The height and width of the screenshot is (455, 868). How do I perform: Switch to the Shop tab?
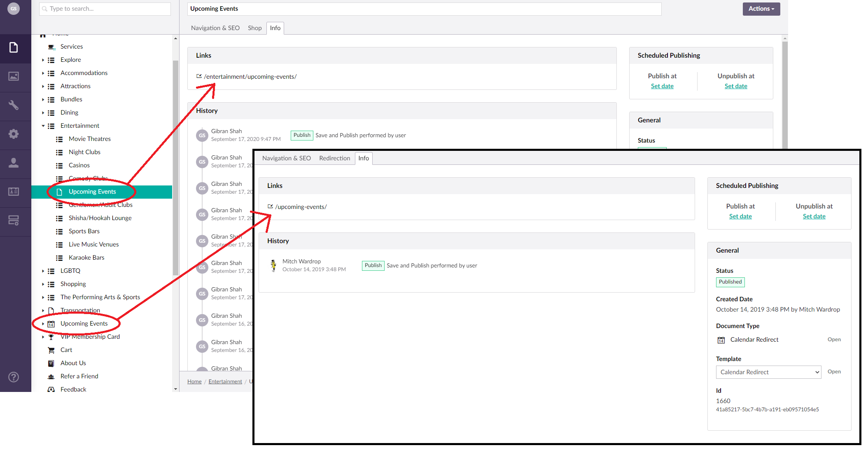[x=254, y=28]
